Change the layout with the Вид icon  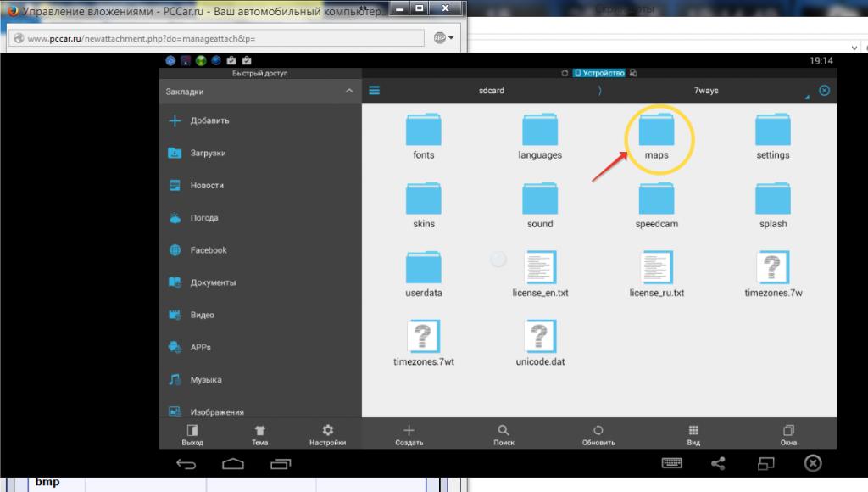[693, 434]
